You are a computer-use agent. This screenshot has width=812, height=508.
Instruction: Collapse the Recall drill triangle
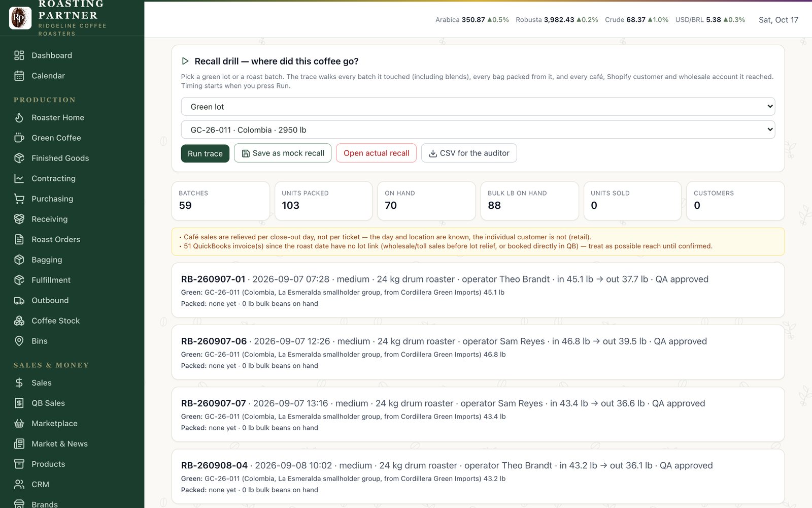(185, 61)
